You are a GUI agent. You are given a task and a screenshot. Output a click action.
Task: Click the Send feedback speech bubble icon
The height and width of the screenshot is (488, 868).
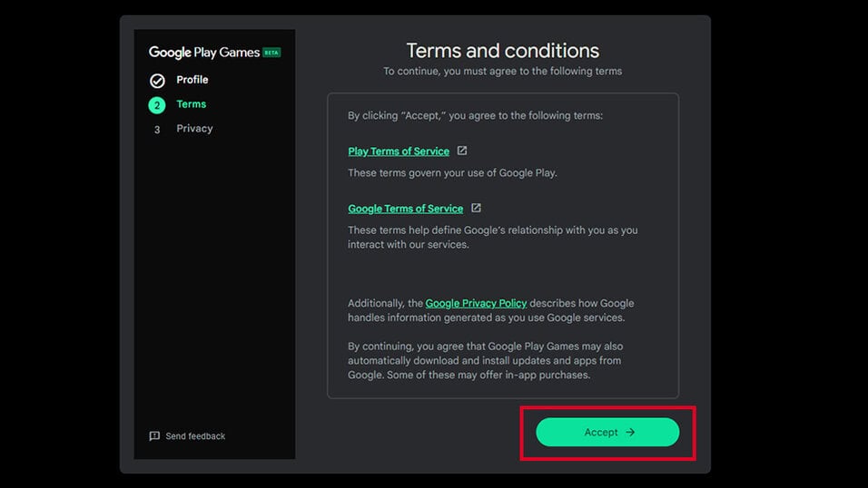click(x=154, y=436)
